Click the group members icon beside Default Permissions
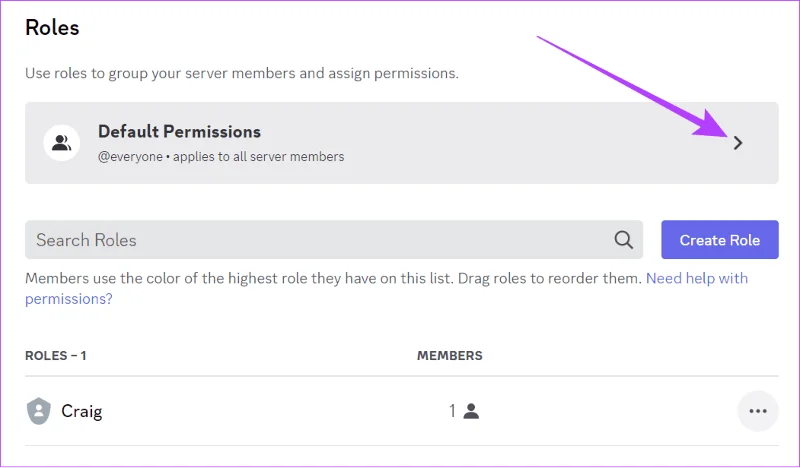The height and width of the screenshot is (468, 800). (x=62, y=143)
